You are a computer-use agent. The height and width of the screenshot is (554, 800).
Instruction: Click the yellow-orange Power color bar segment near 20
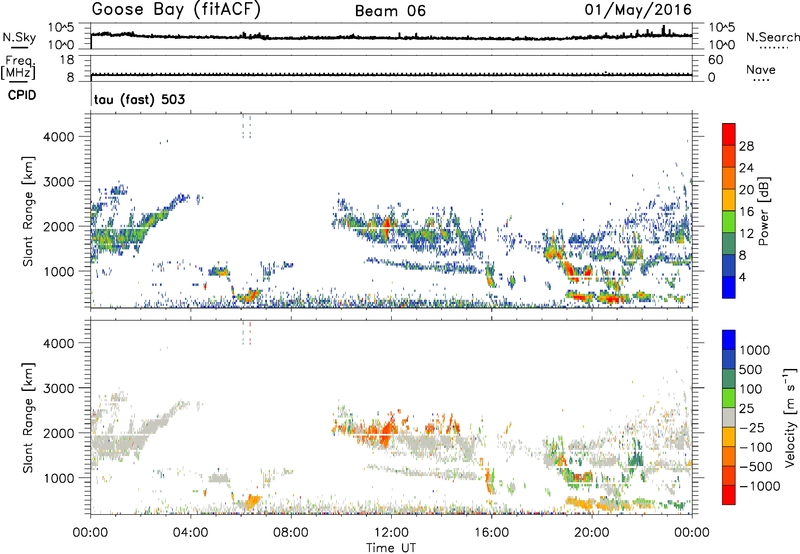coord(729,199)
